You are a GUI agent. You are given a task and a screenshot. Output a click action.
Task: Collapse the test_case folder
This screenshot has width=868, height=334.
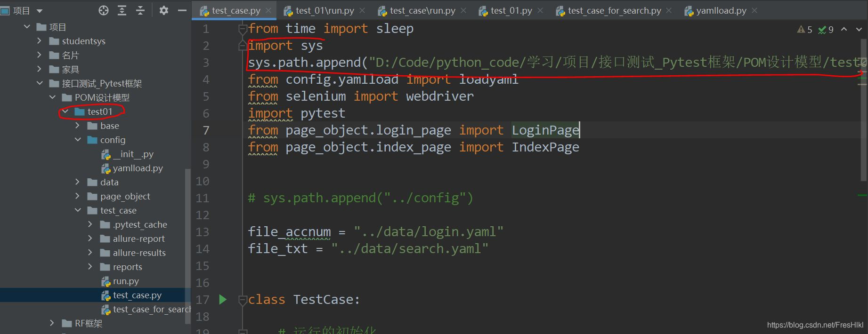coord(78,210)
